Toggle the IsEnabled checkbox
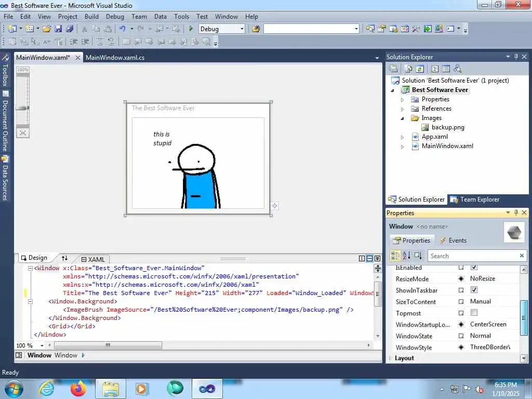The width and height of the screenshot is (532, 399). coord(474,268)
